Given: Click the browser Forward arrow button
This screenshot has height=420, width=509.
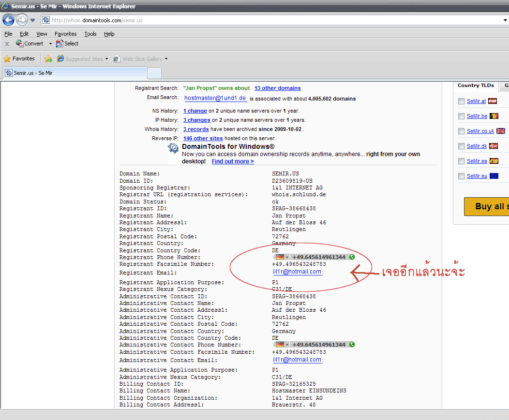Looking at the screenshot, I should (22, 20).
